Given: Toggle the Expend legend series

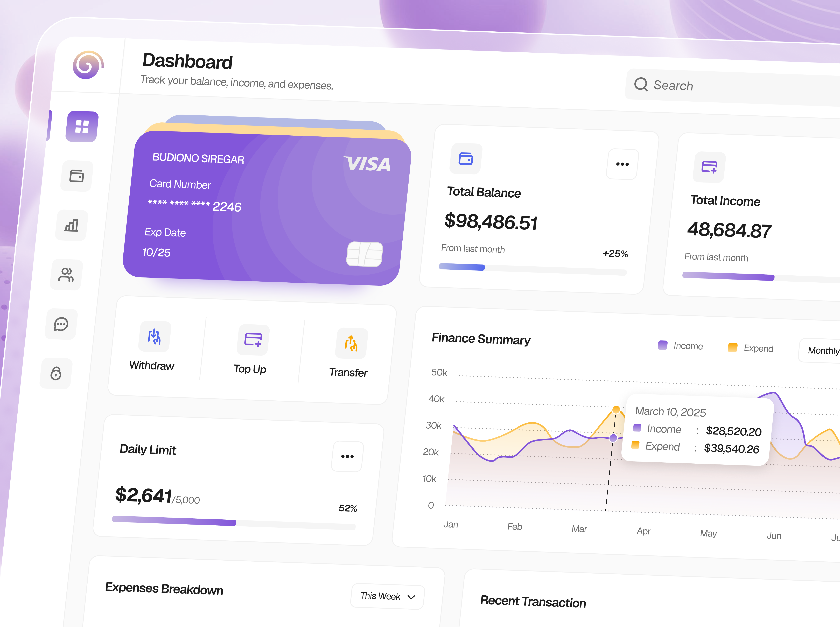Looking at the screenshot, I should (x=751, y=348).
